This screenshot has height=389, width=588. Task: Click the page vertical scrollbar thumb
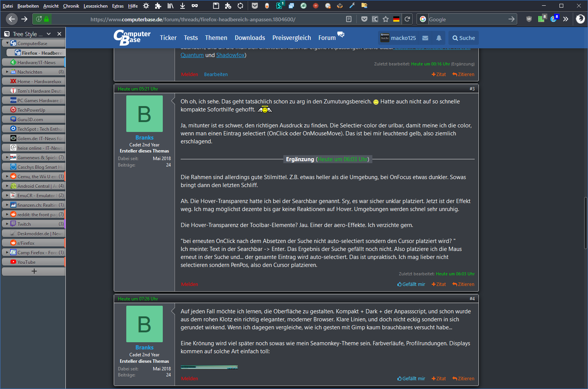[586, 223]
